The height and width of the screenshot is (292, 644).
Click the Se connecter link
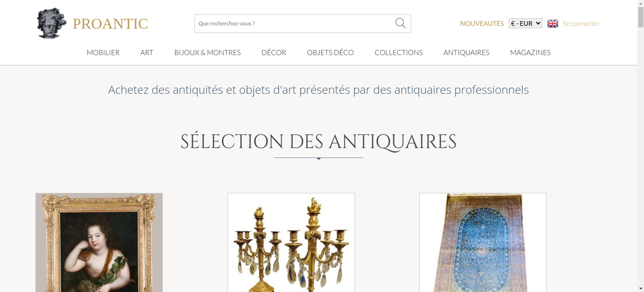[x=581, y=23]
